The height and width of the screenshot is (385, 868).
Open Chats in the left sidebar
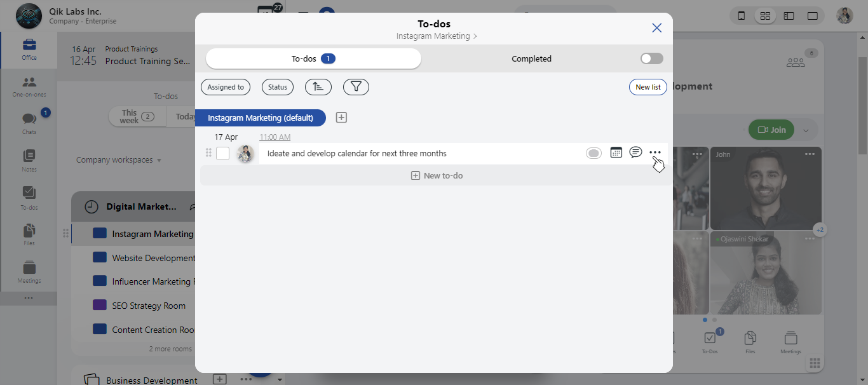pos(29,123)
